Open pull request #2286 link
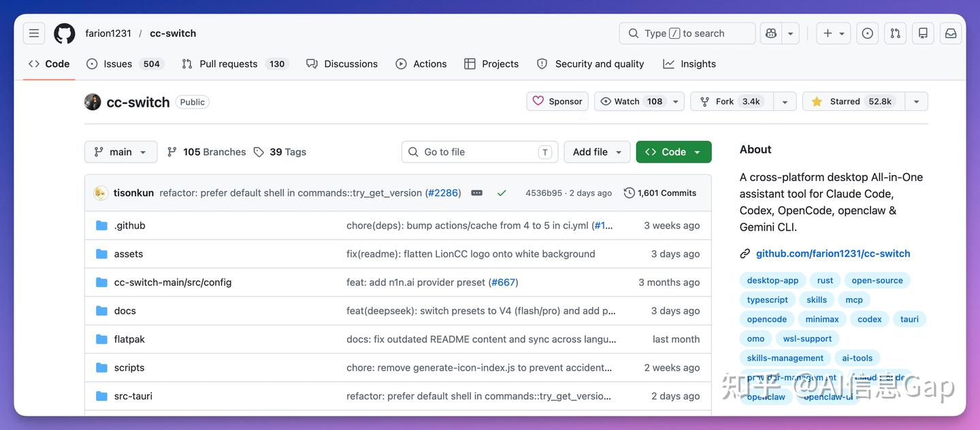Viewport: 980px width, 430px height. click(x=443, y=193)
